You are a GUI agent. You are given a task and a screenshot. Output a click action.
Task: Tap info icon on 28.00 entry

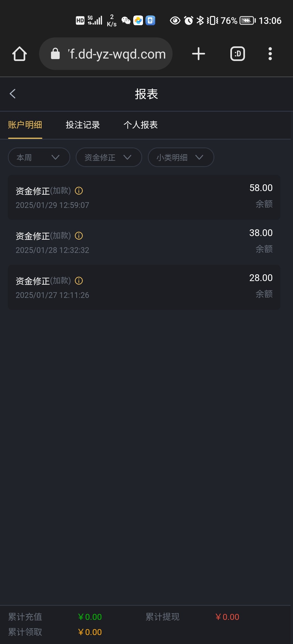pyautogui.click(x=79, y=281)
